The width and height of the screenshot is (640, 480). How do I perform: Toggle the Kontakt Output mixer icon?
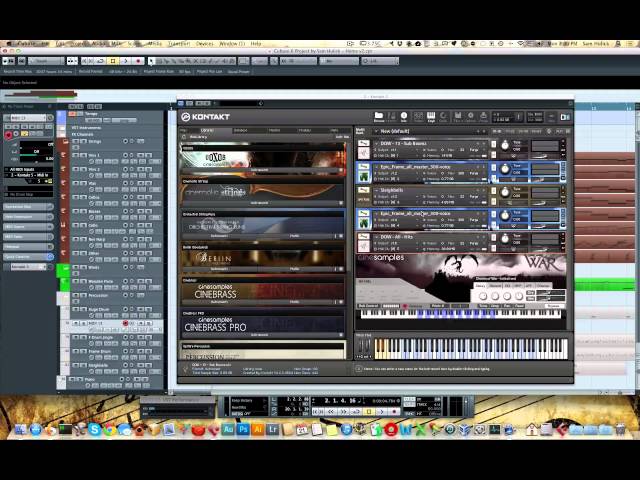[x=418, y=116]
